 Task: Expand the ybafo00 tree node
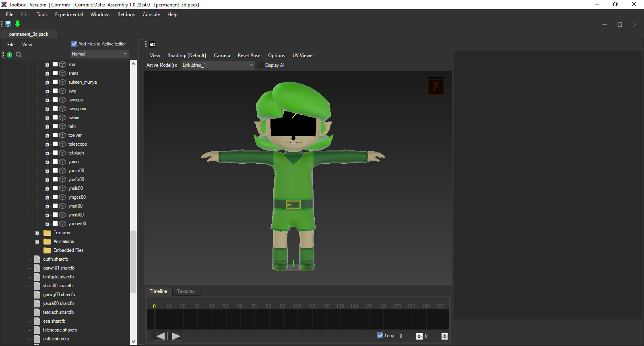(47, 180)
